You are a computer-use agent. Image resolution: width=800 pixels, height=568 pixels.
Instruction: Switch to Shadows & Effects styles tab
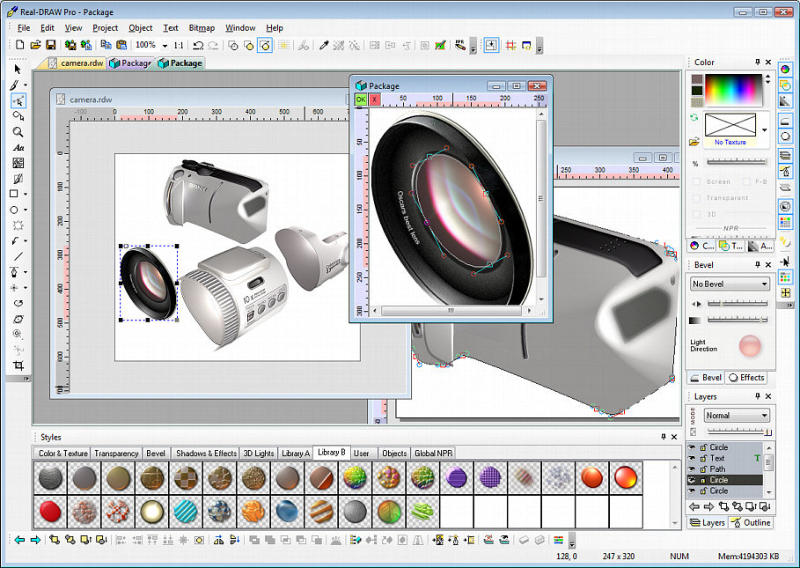206,453
